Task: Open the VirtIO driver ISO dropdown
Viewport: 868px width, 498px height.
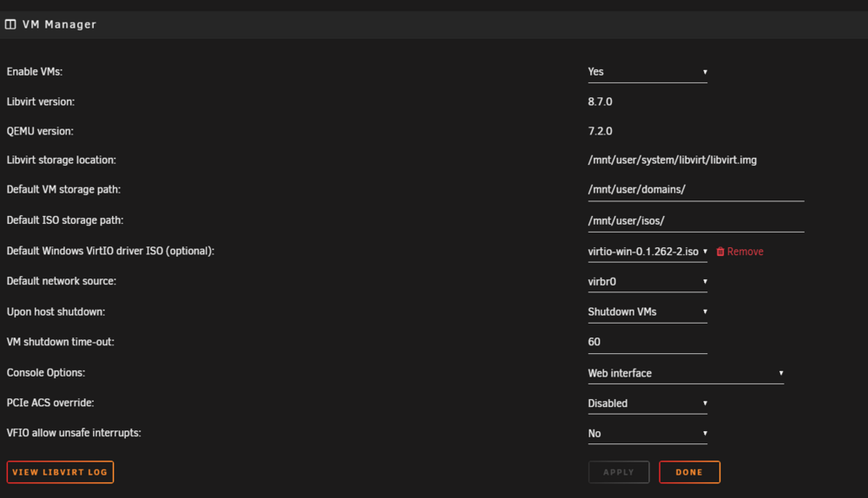Action: pyautogui.click(x=648, y=252)
